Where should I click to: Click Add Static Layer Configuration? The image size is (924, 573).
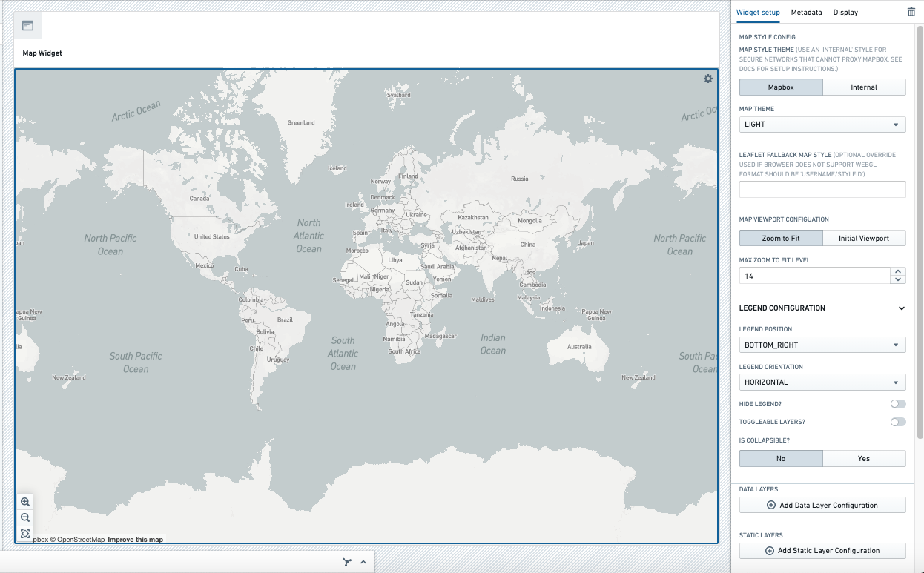[x=822, y=551]
